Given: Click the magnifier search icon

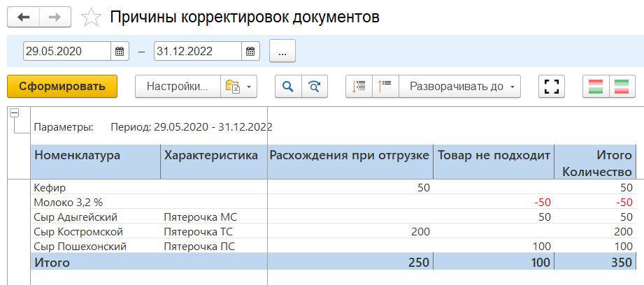Looking at the screenshot, I should [287, 87].
